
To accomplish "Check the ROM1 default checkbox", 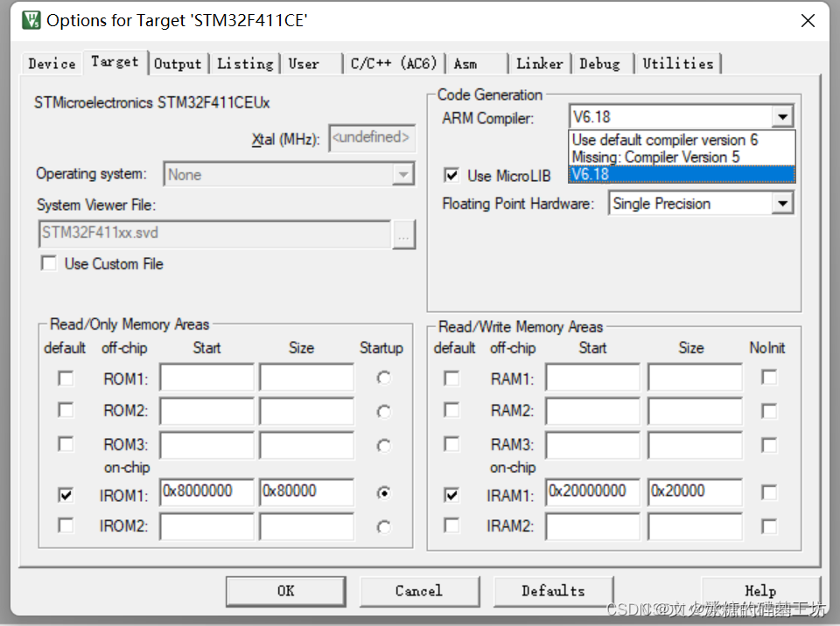I will coord(66,379).
